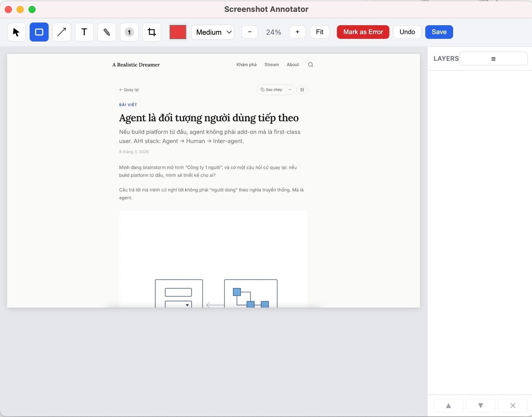Switch to the Stream section
This screenshot has width=532, height=417.
coord(271,64)
